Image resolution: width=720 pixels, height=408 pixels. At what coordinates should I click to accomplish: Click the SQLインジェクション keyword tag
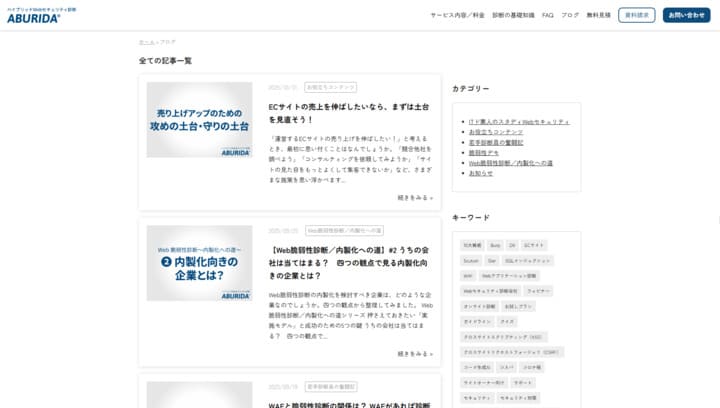click(528, 261)
